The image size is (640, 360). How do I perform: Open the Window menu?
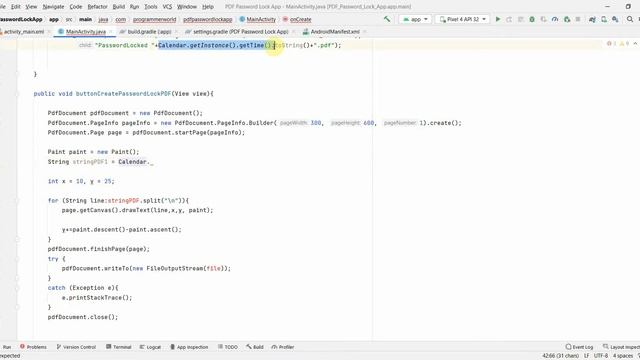click(187, 7)
